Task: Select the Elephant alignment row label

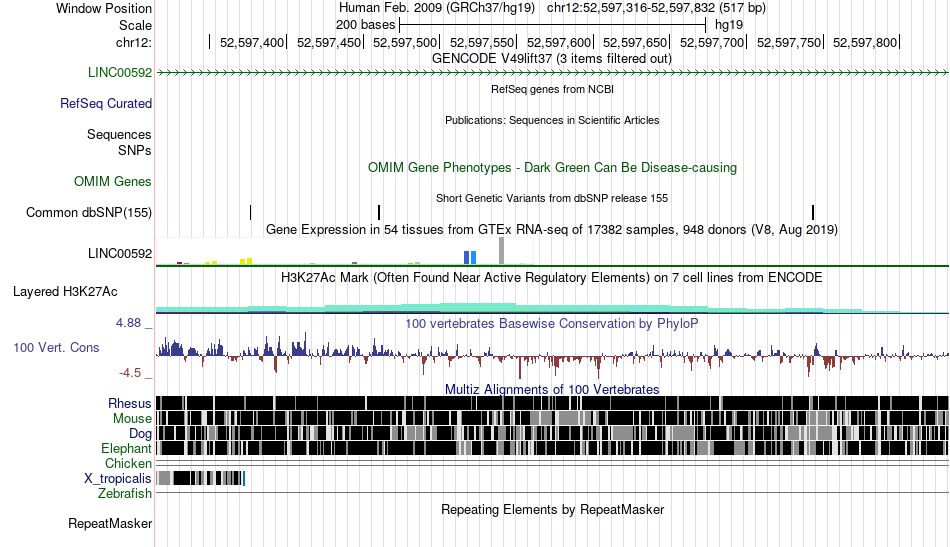Action: 126,449
